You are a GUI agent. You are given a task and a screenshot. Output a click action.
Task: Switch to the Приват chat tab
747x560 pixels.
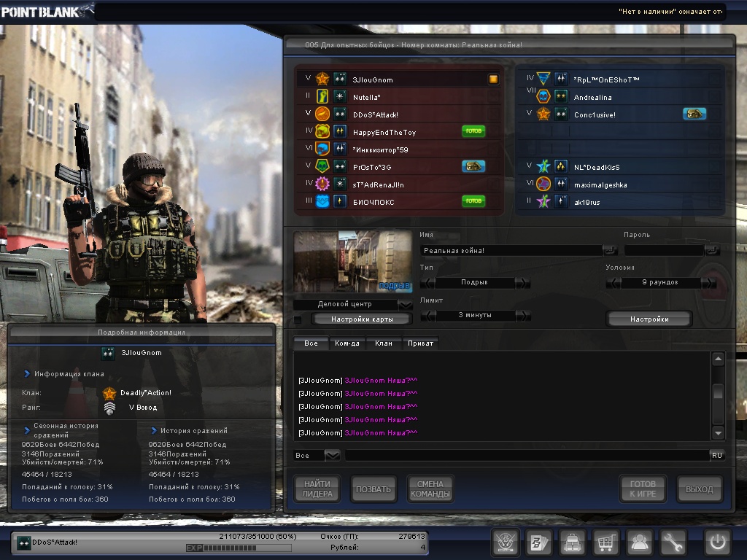click(x=420, y=343)
